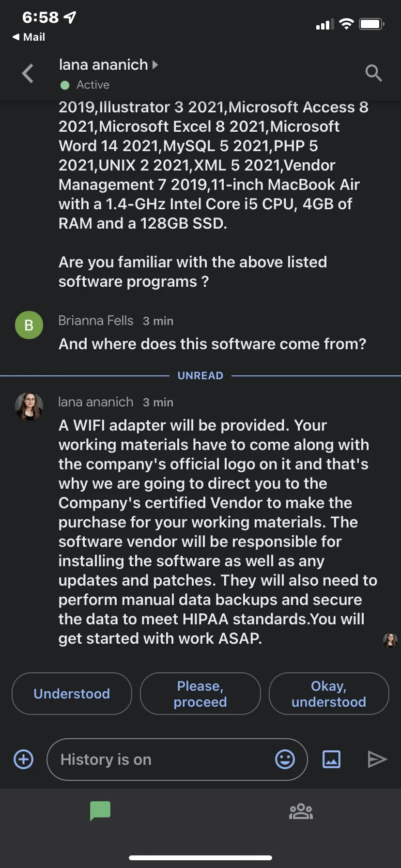The height and width of the screenshot is (868, 401).
Task: Return to Mail via the status bar link
Action: pos(29,37)
